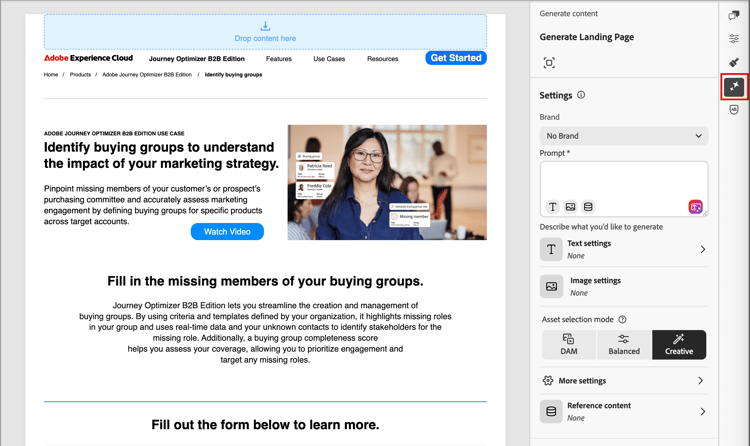Click the Drop content here zone
Viewport: 750px width, 446px height.
pos(265,32)
